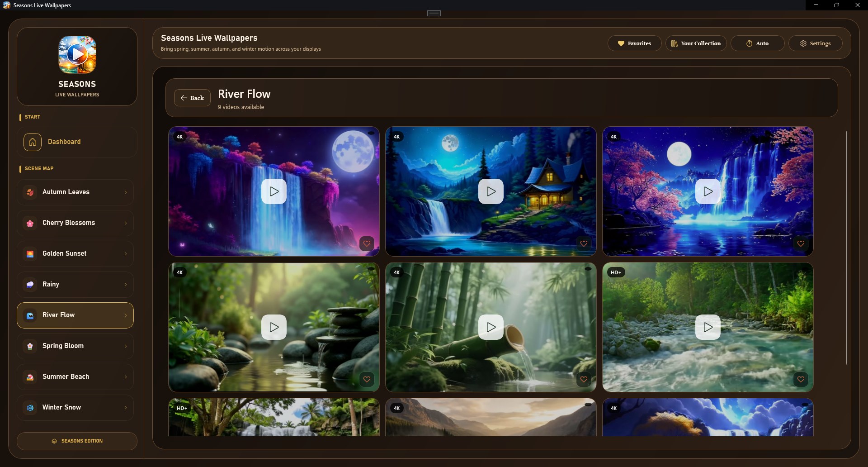Click the 4K badge on the cottage waterfall video
The width and height of the screenshot is (868, 467).
coord(397,137)
